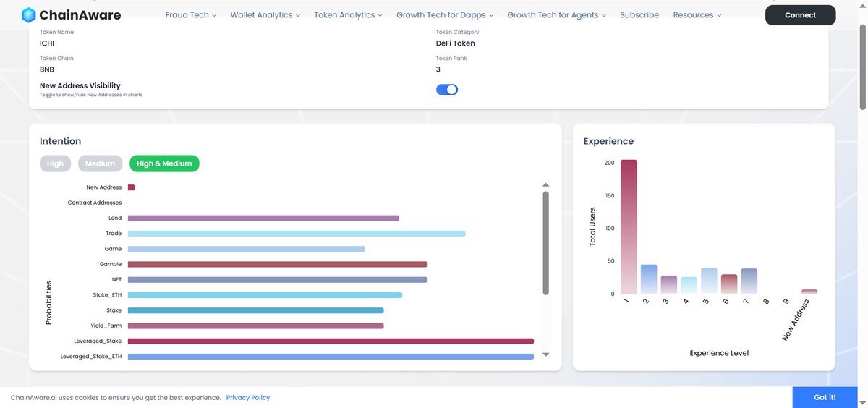
Task: Click the Stake probability bar
Action: click(x=256, y=310)
